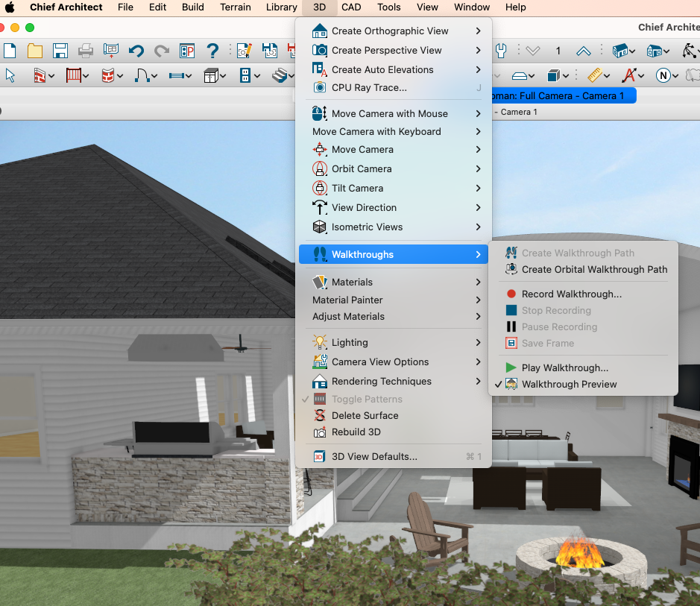
Task: Click the blue 3D house camera view icon
Action: (x=620, y=51)
